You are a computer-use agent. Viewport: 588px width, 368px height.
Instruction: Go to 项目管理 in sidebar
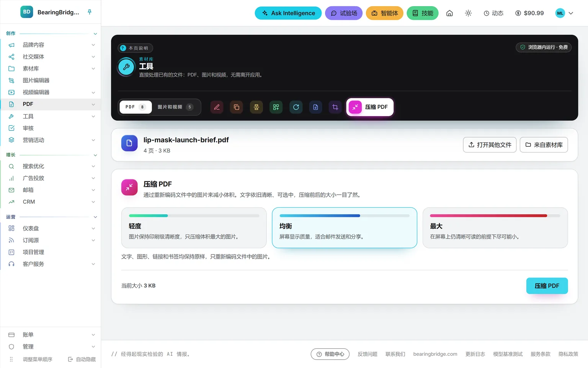coord(51,252)
